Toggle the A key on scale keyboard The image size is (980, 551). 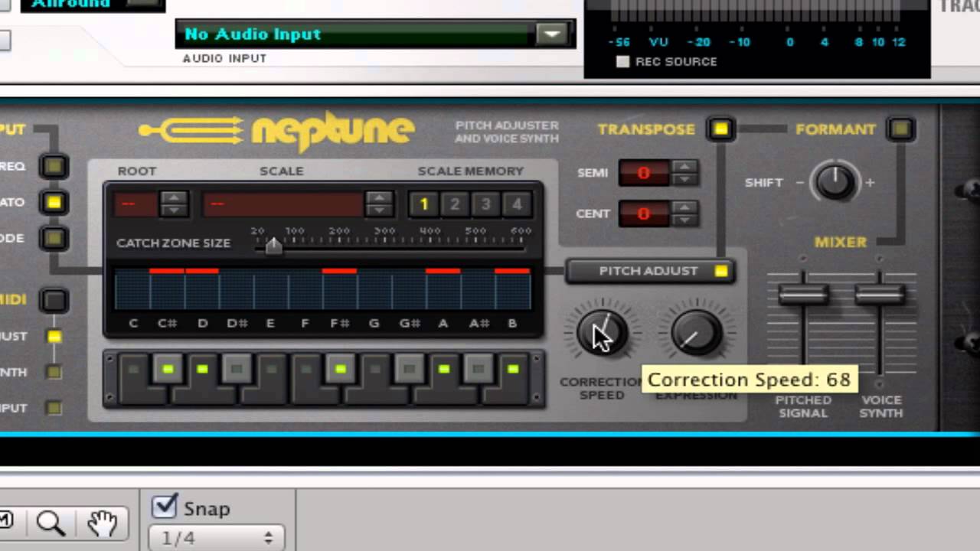(x=444, y=379)
